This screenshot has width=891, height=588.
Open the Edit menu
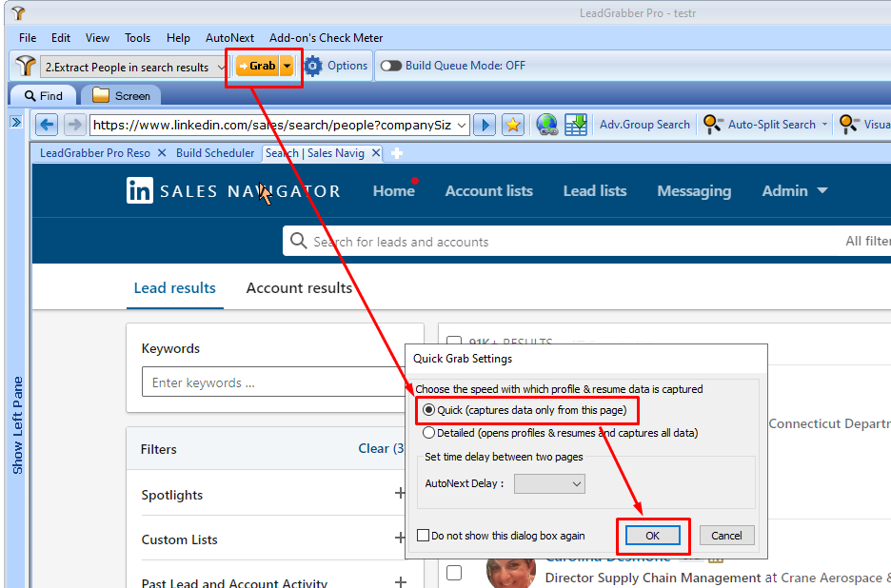pyautogui.click(x=61, y=38)
